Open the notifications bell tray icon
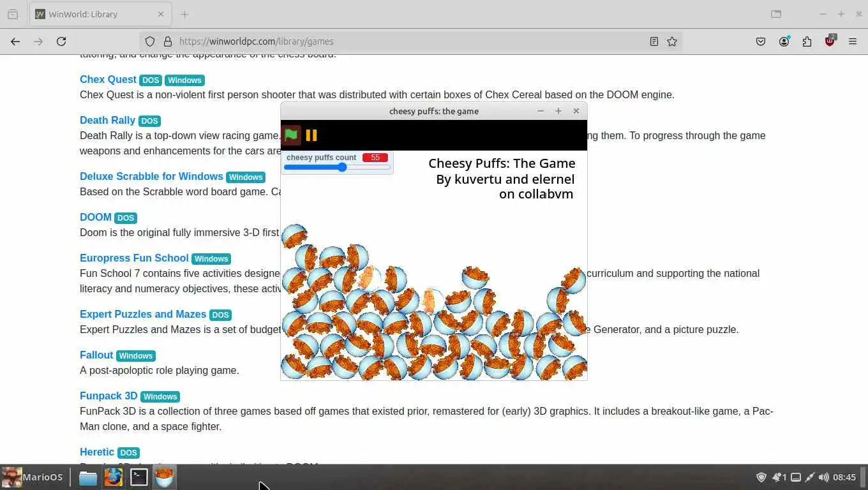 click(779, 477)
